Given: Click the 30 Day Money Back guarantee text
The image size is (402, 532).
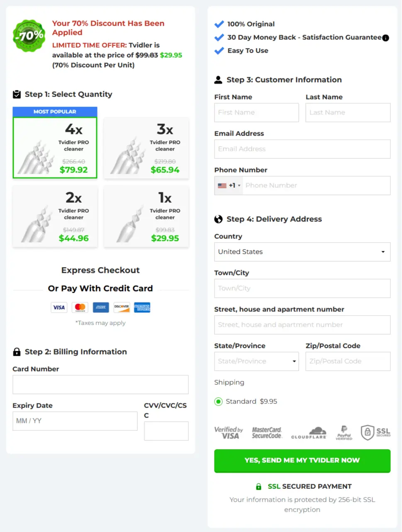Looking at the screenshot, I should (x=304, y=37).
